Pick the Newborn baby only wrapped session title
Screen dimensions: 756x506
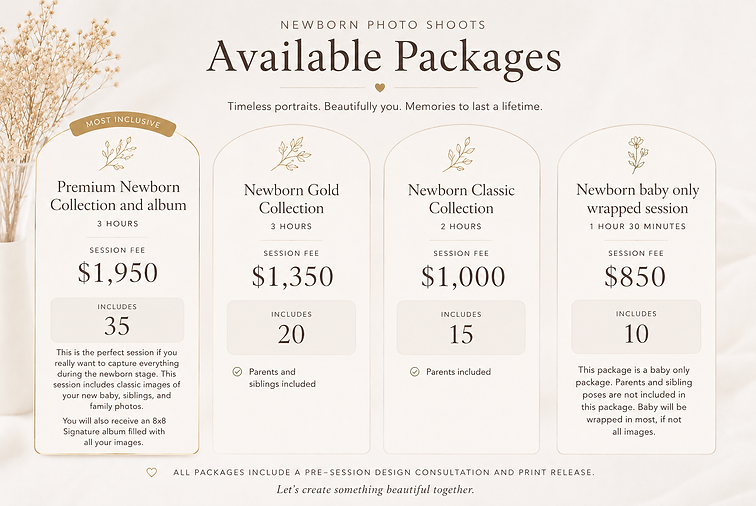pos(637,198)
